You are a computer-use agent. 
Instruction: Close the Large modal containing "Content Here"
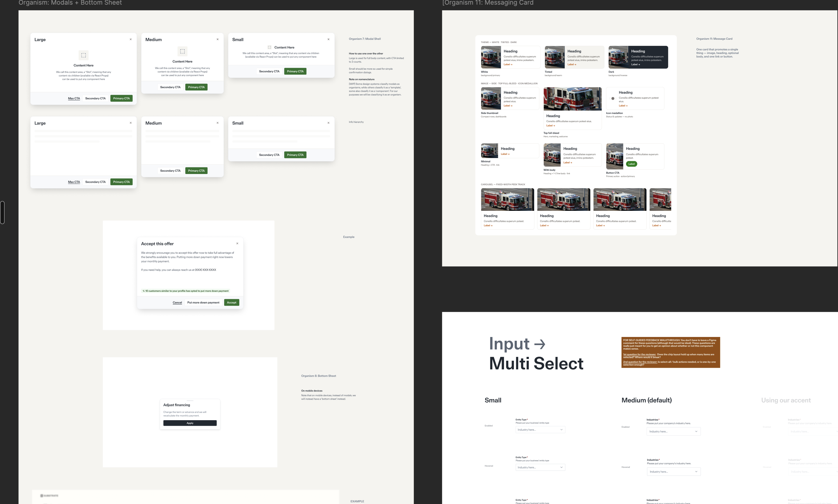[x=130, y=39]
